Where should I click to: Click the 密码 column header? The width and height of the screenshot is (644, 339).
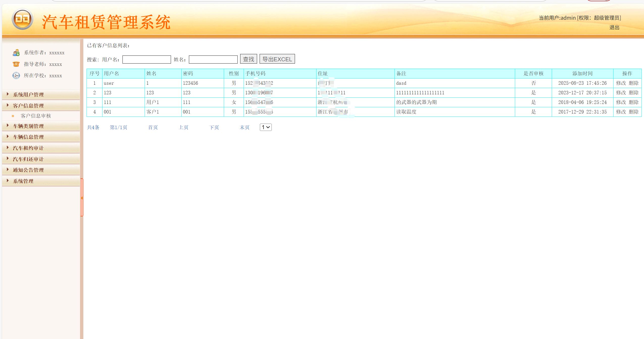tap(203, 73)
